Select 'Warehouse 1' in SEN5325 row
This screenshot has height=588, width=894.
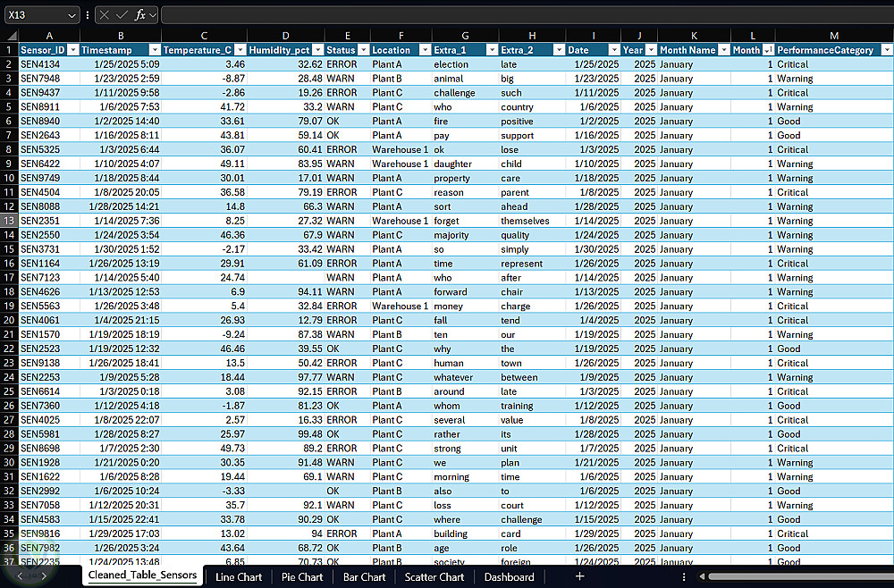coord(401,150)
